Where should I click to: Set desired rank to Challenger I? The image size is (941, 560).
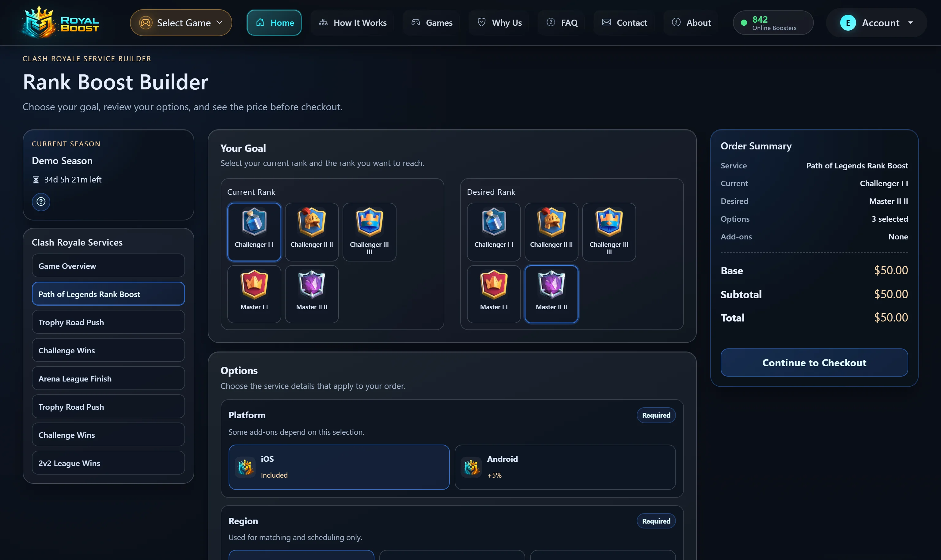pyautogui.click(x=494, y=232)
